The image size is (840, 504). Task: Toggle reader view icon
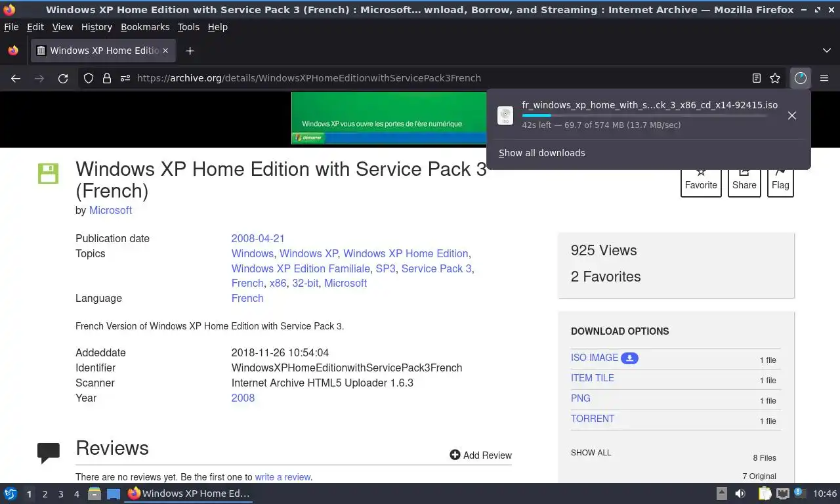pos(757,78)
